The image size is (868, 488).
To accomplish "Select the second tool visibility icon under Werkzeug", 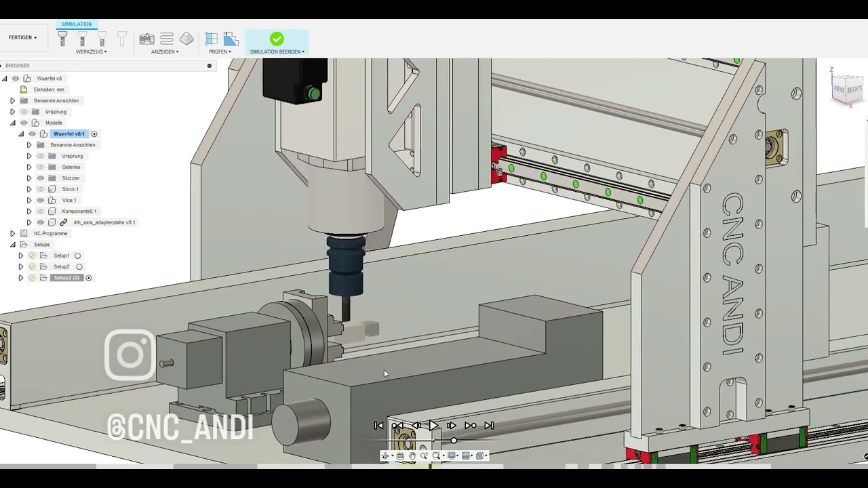I will [x=82, y=39].
